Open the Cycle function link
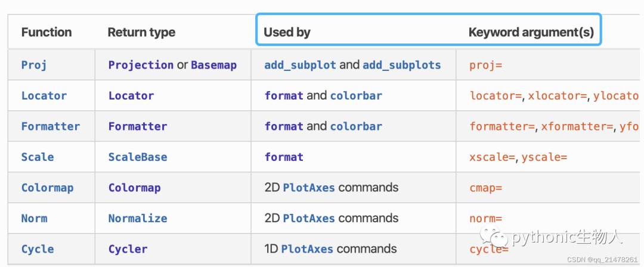Image resolution: width=644 pixels, height=267 pixels. 38,249
